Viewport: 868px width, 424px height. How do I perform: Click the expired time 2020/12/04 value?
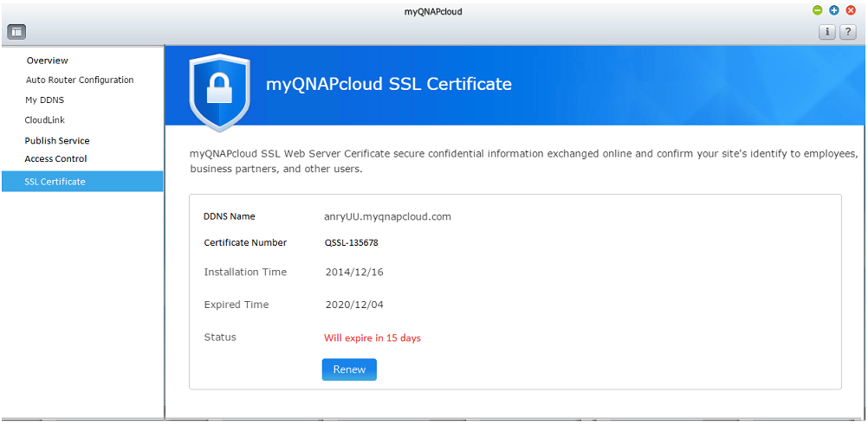tap(354, 305)
